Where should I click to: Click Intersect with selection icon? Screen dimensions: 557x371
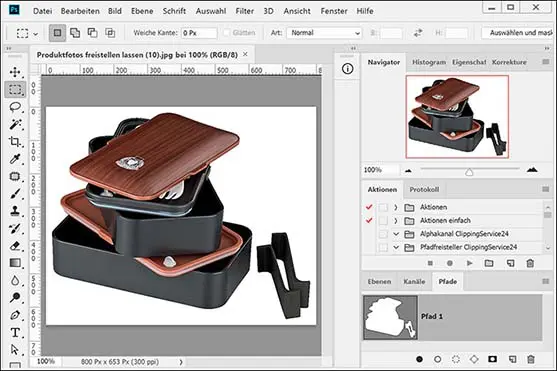pos(110,33)
